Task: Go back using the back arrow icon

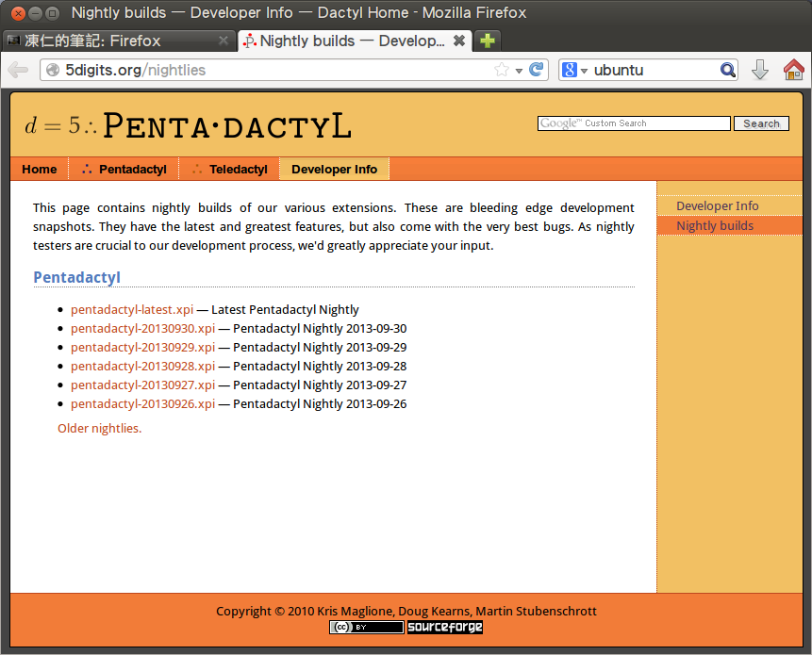Action: 18,69
